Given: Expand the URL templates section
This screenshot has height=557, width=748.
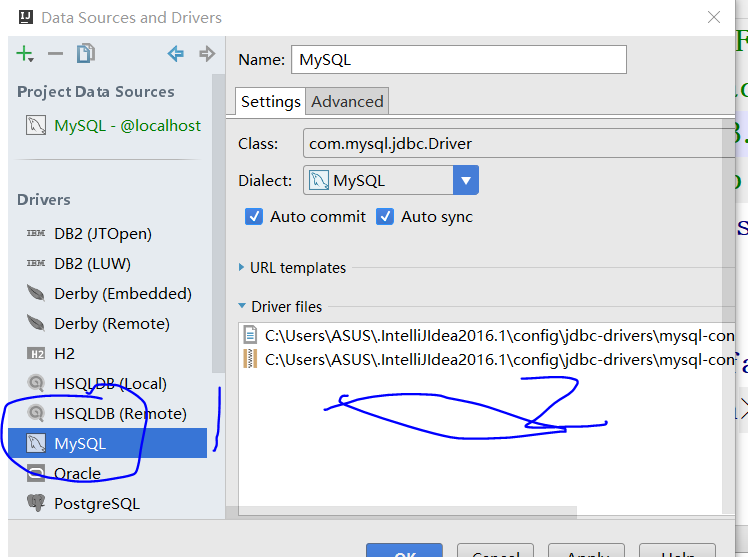Looking at the screenshot, I should click(x=241, y=268).
